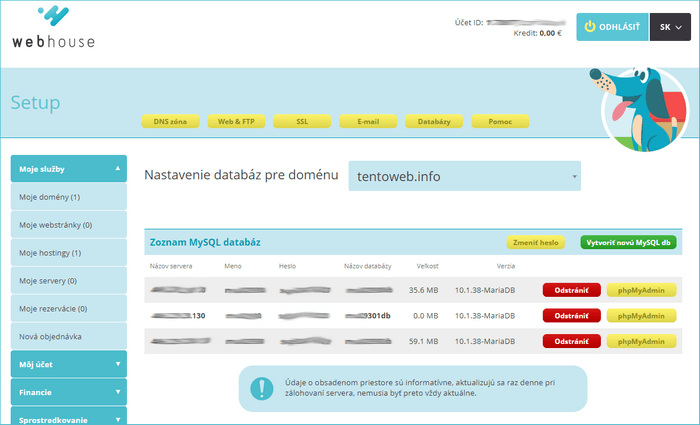Viewport: 700px width, 425px height.
Task: Open the Pomoc help tab
Action: coord(500,122)
